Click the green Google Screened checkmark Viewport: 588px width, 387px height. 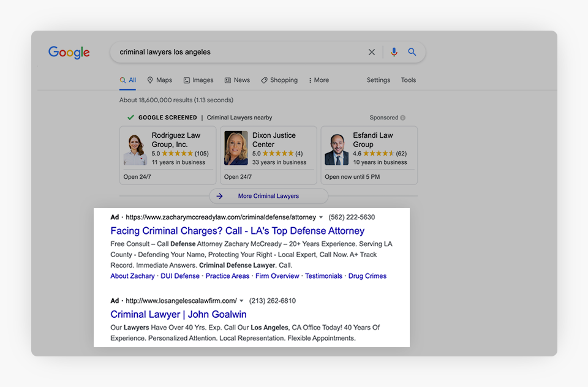130,118
